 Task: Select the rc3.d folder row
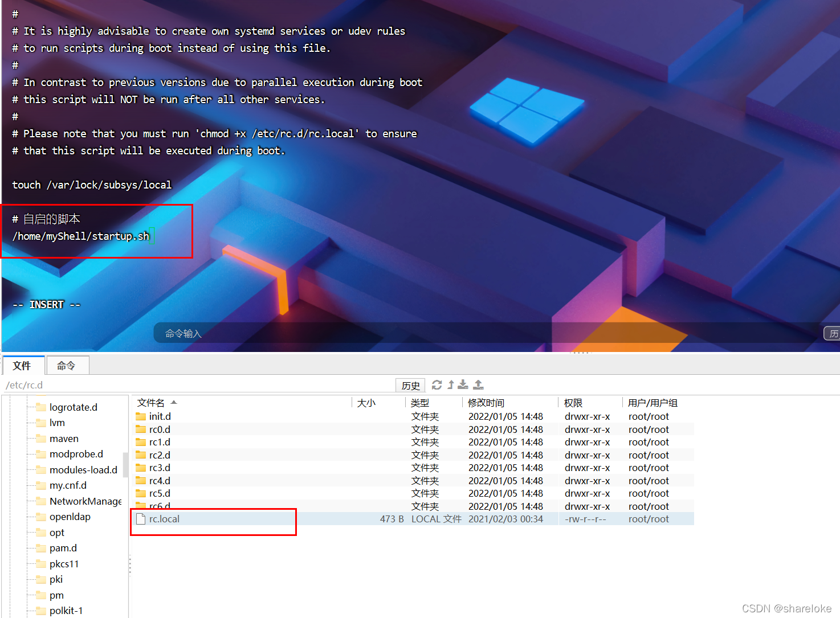tap(413, 468)
